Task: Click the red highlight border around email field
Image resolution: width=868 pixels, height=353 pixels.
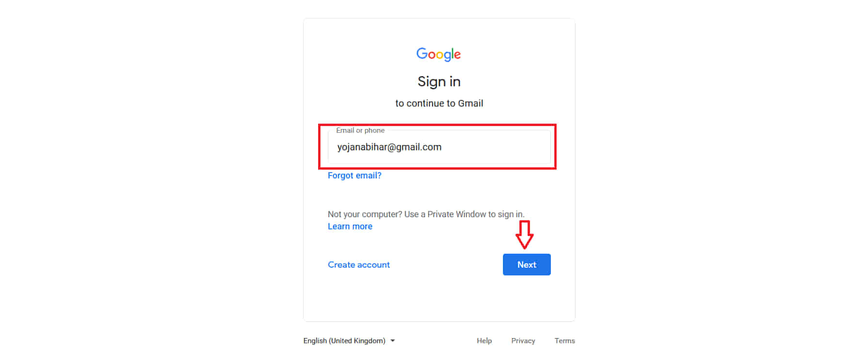Action: coord(437,125)
